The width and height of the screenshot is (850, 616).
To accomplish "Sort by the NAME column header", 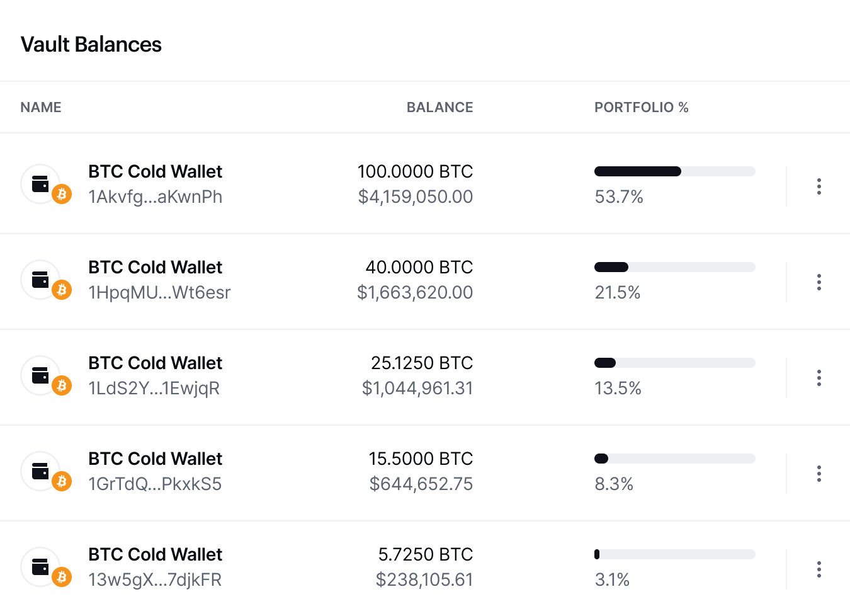I will (x=41, y=107).
